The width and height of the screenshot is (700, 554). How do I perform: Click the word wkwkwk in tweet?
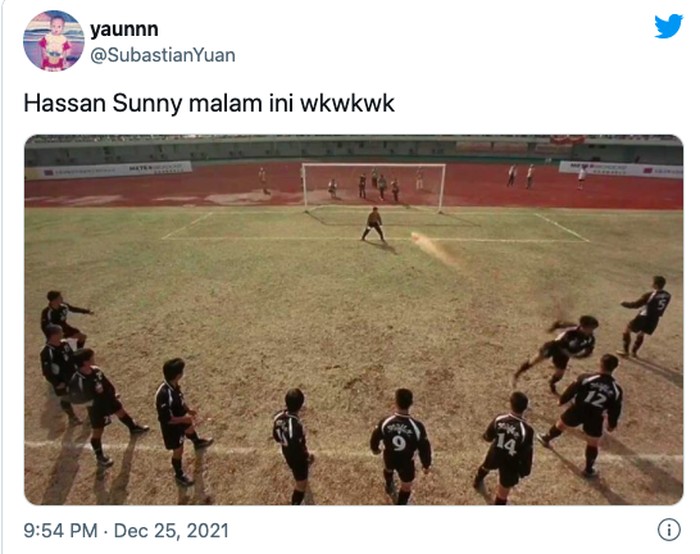click(347, 104)
